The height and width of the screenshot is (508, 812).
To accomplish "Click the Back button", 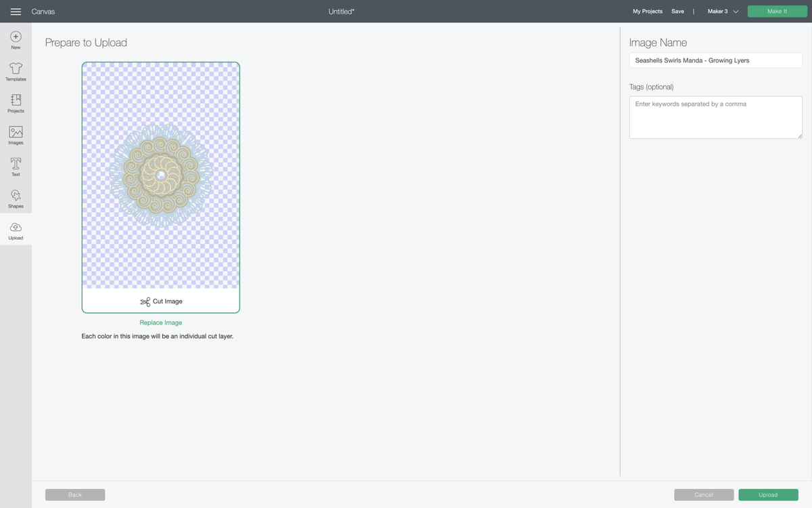I will point(75,494).
